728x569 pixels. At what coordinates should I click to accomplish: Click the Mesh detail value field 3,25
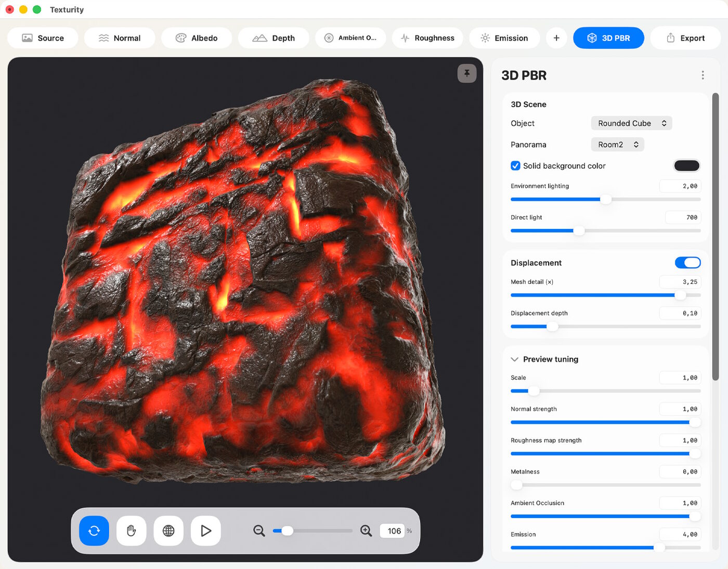coord(680,282)
